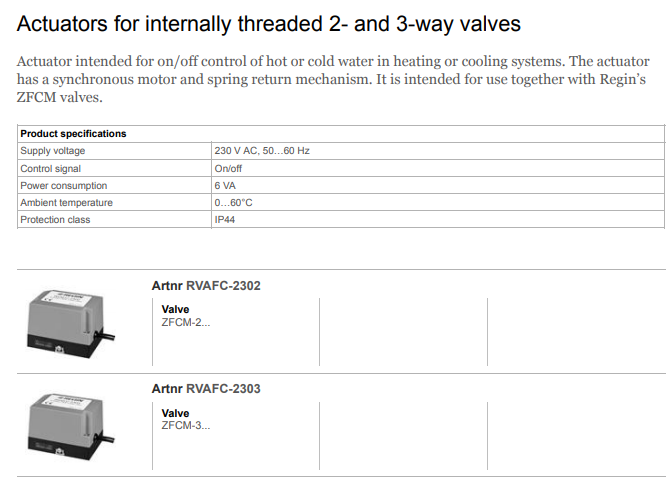
Task: Click the Valve label under RVAFC-2302
Action: 175,310
